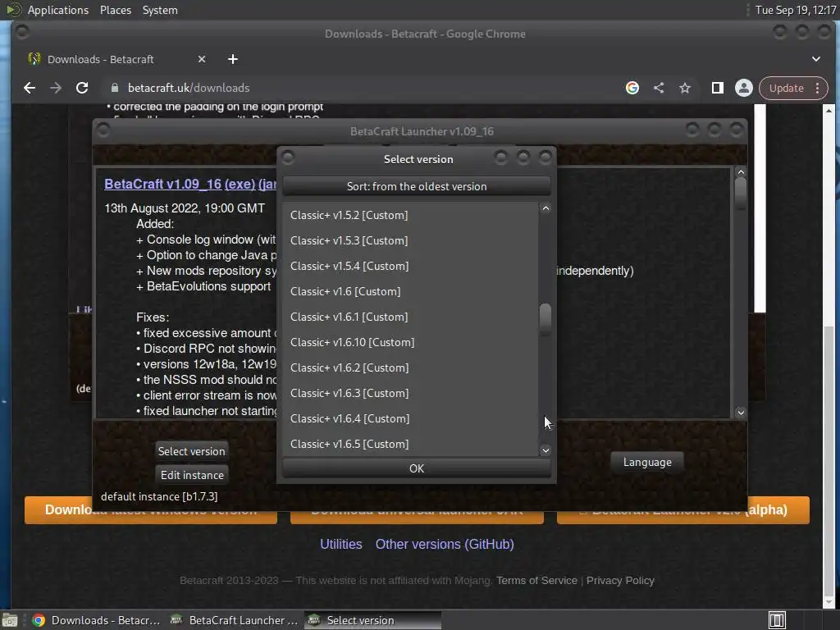The width and height of the screenshot is (840, 630).
Task: Open Language button in launcher
Action: tap(647, 462)
